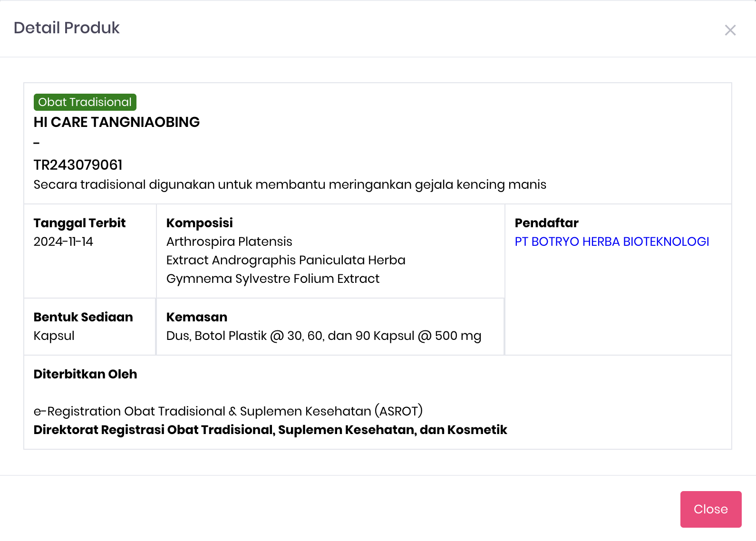
Task: Click the Direktorat Registrasi bold text
Action: [x=270, y=430]
